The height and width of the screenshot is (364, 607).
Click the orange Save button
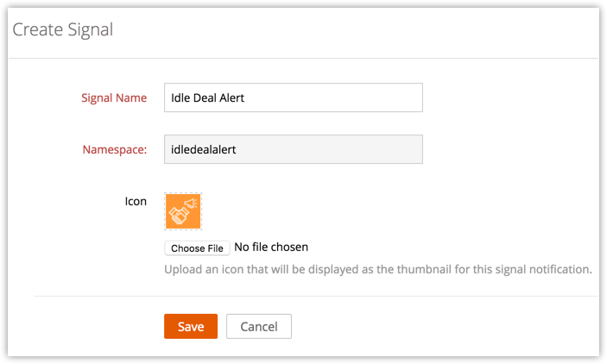coord(191,326)
